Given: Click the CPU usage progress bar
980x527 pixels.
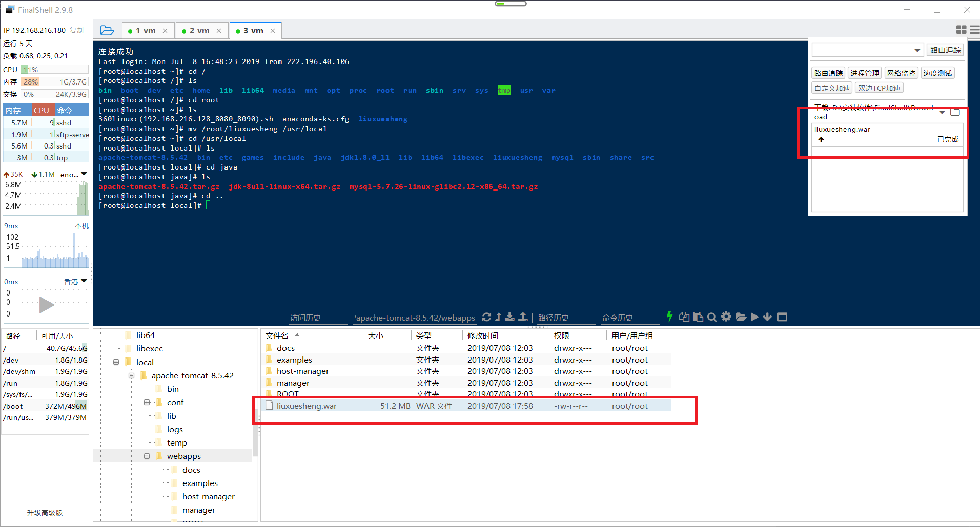Looking at the screenshot, I should coord(54,69).
